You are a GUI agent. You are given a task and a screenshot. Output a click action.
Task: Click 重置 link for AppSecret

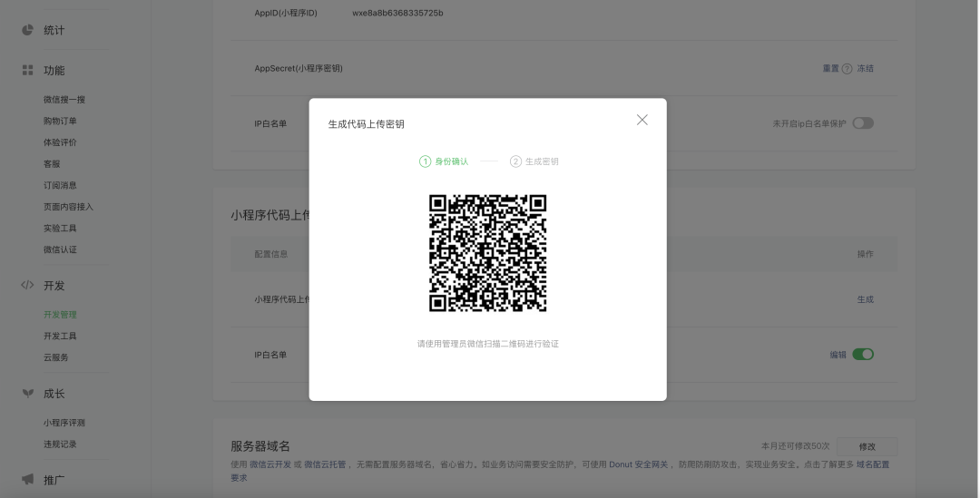click(x=830, y=69)
